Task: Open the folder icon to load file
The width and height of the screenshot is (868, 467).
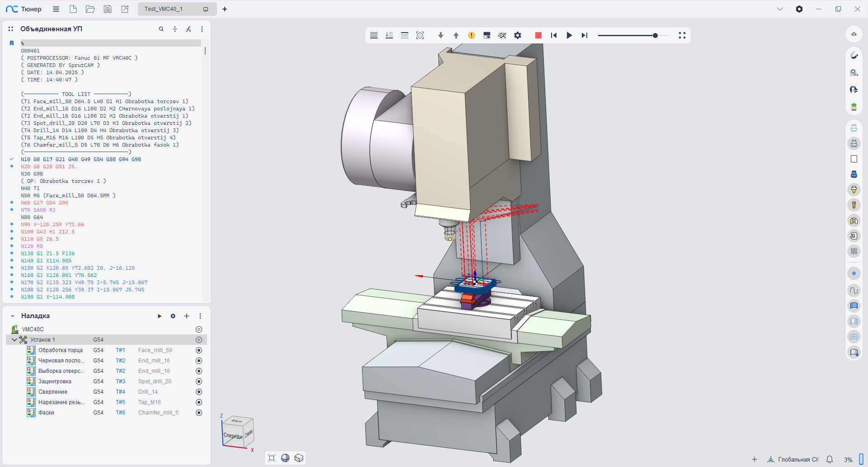Action: [90, 9]
